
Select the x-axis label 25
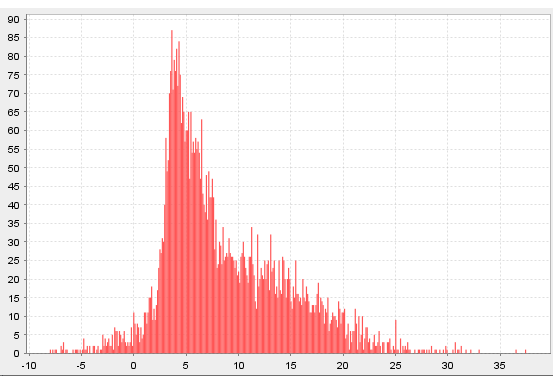[x=395, y=365]
